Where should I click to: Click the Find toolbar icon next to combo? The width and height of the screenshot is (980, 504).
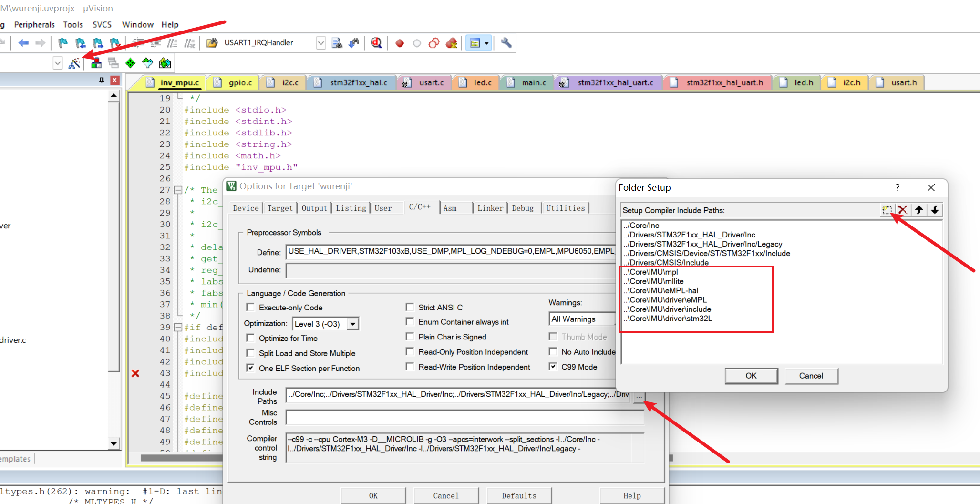[x=337, y=43]
